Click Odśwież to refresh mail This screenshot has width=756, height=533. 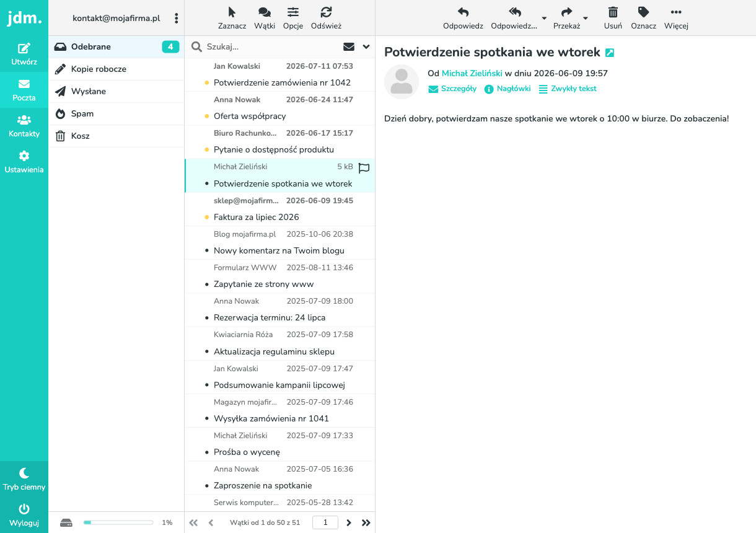pos(326,18)
